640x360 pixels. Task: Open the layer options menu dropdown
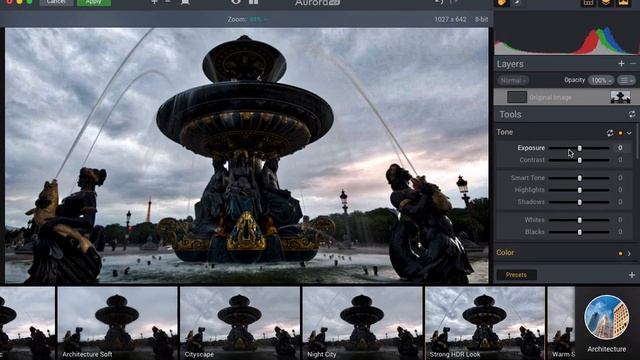point(626,80)
